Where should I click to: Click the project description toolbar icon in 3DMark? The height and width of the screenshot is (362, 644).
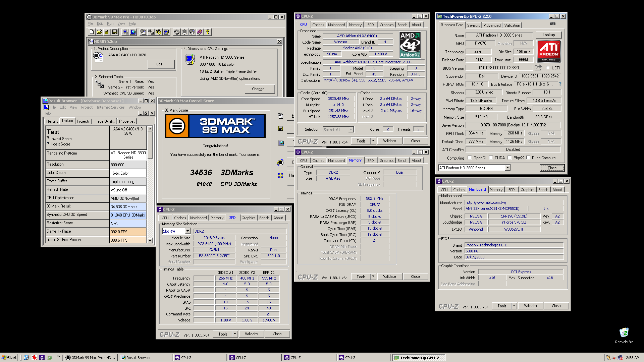coord(143,32)
